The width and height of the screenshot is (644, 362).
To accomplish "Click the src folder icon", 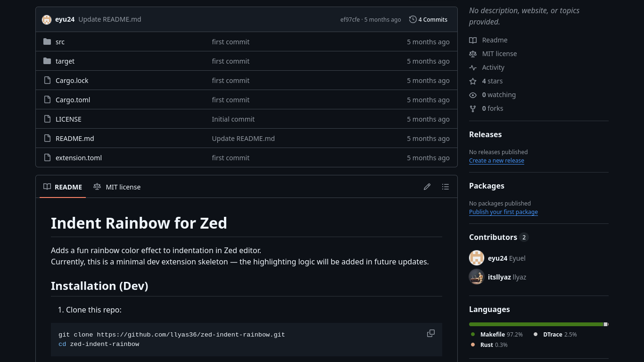I will [x=47, y=41].
